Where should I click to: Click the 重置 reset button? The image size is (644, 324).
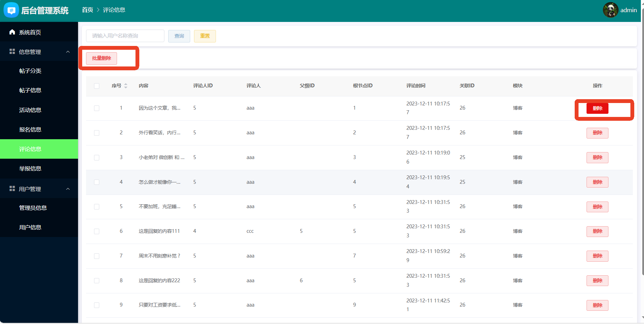click(205, 36)
